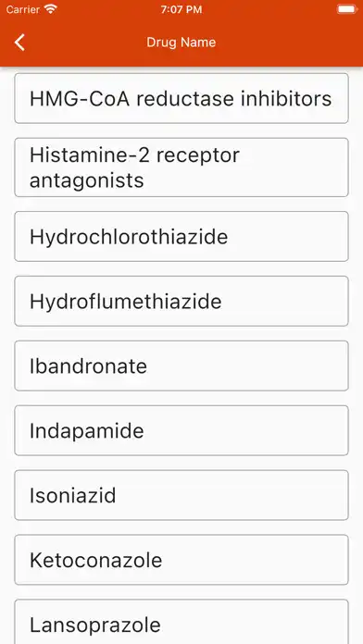Tap the HMG-CoA text in first item

tap(80, 99)
